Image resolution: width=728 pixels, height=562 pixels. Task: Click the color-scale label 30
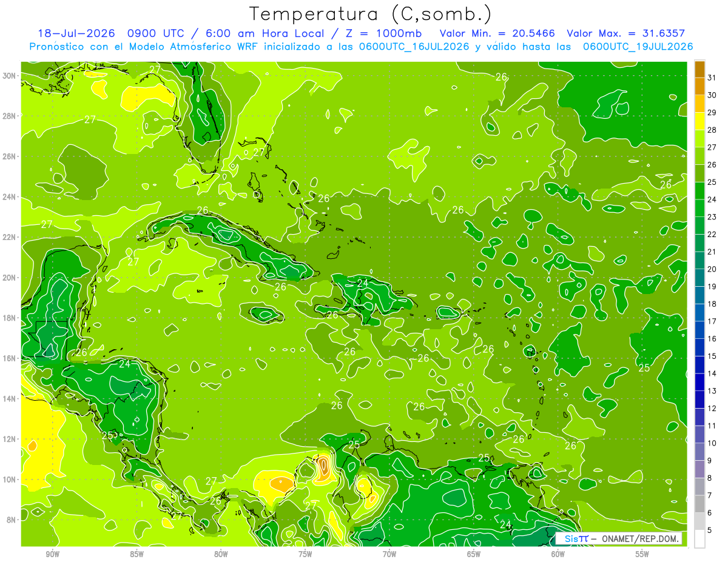point(712,95)
